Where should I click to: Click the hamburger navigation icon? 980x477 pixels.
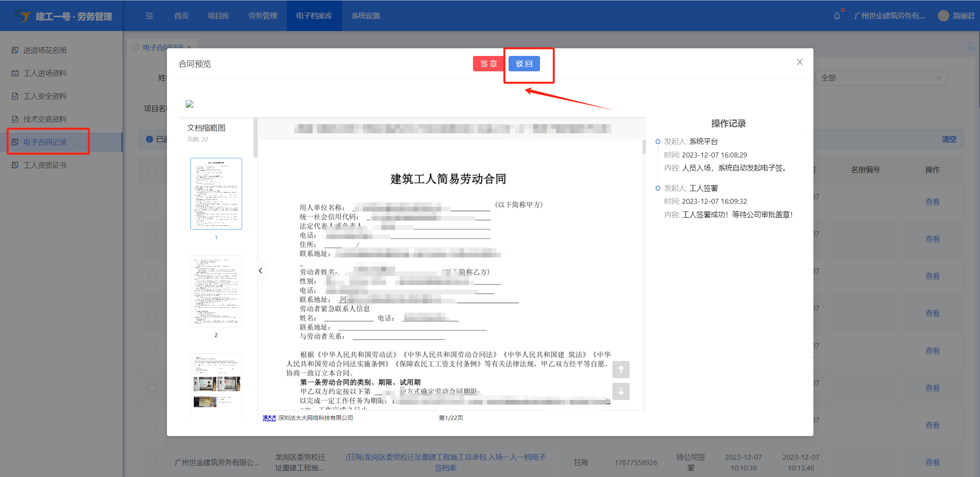pos(149,16)
